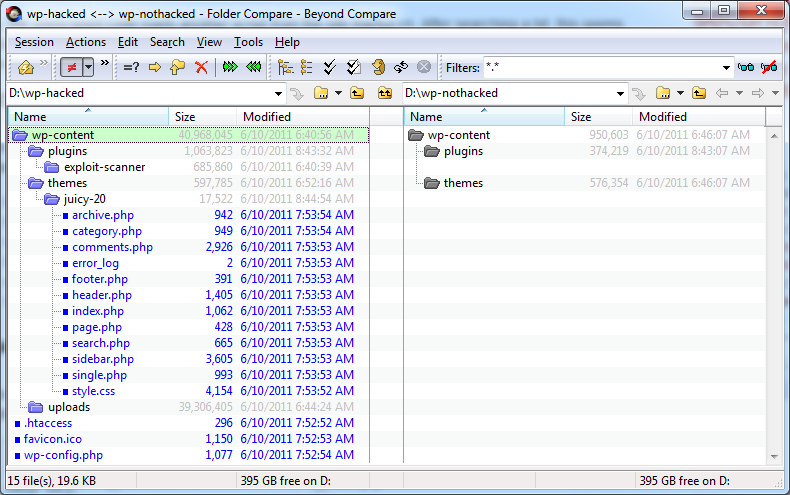Open the Actions menu
790x495 pixels.
click(86, 42)
